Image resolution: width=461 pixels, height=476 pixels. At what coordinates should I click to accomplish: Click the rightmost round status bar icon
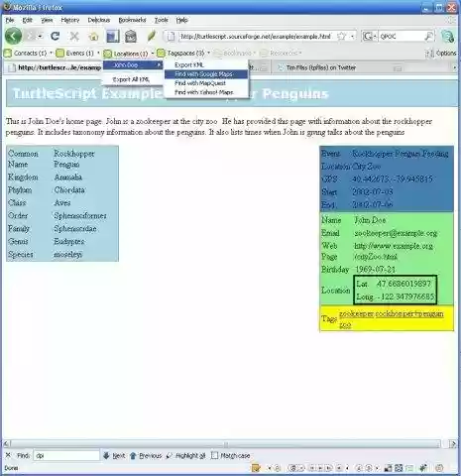439,468
